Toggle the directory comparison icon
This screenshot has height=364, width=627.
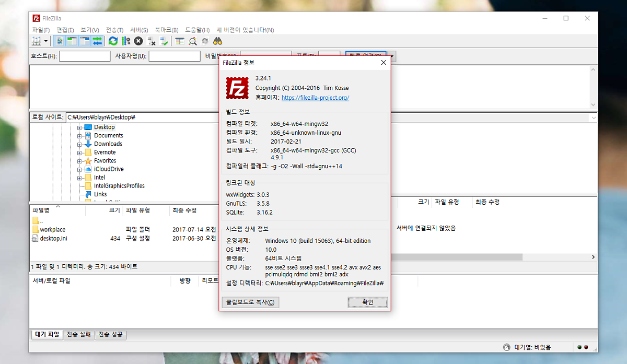(192, 41)
